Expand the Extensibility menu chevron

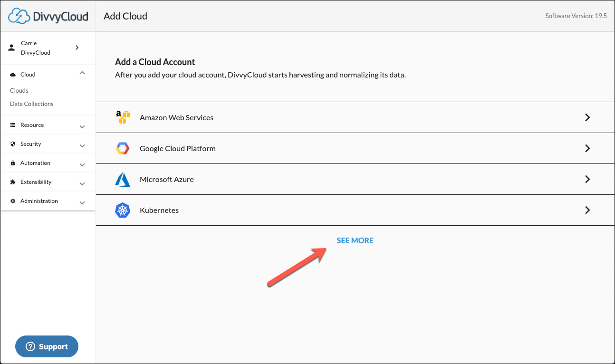tap(82, 184)
